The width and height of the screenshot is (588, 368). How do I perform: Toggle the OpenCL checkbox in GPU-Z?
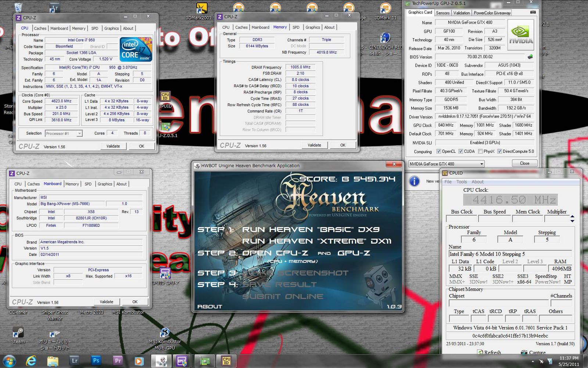pos(438,151)
